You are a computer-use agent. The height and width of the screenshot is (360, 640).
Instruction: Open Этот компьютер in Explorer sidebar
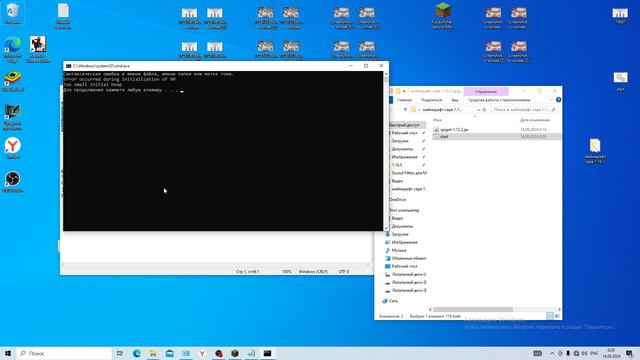[x=404, y=210]
